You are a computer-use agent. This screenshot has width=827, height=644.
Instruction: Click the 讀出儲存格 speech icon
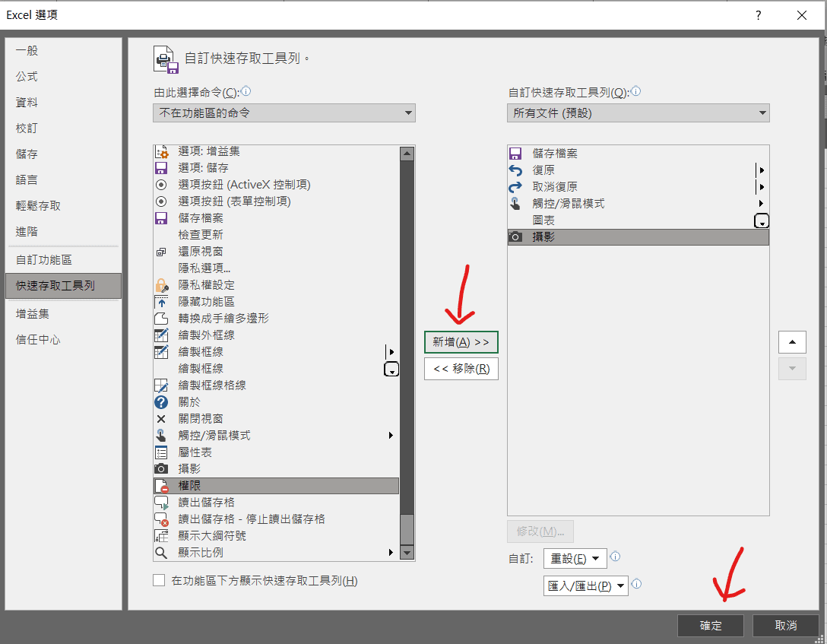pos(161,503)
